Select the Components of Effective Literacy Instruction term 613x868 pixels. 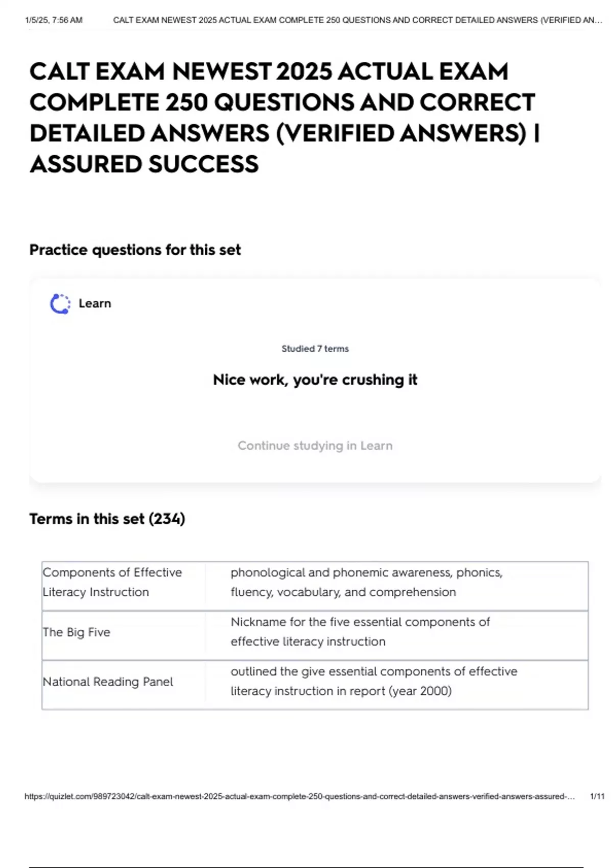[112, 582]
